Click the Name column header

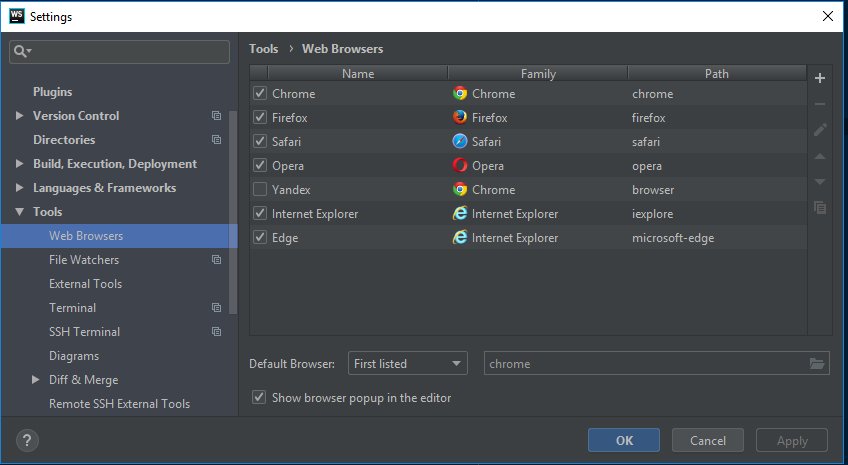click(x=358, y=74)
